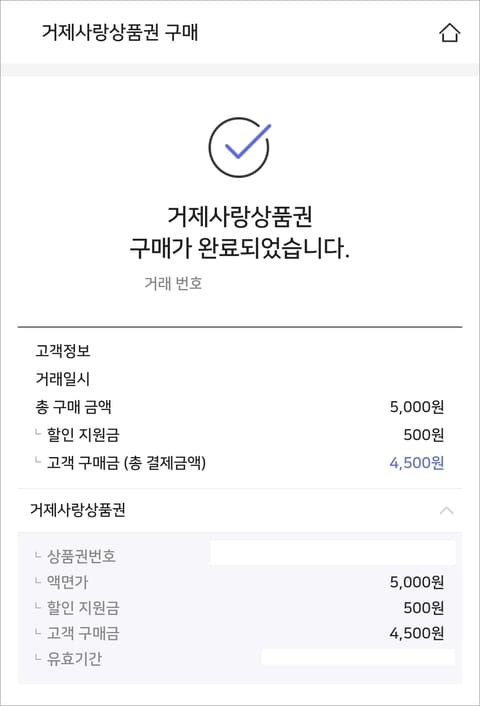Collapse the 거제사랑상품권 details section
This screenshot has width=480, height=706.
click(x=446, y=510)
